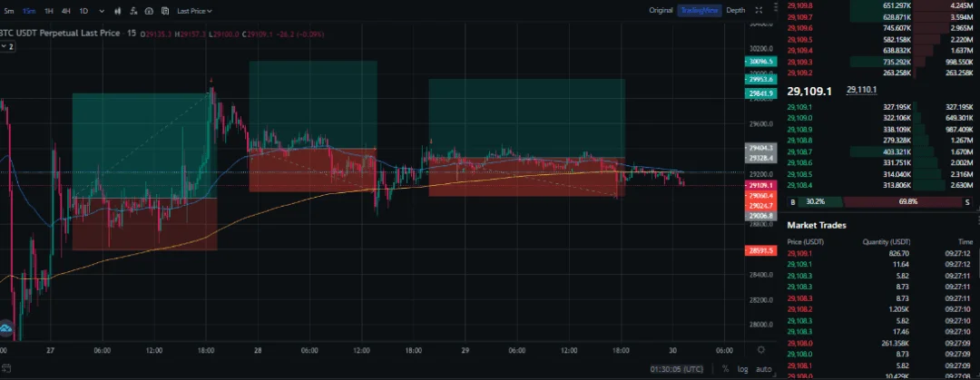Viewport: 980px width, 380px height.
Task: Click the Quantity (USDT) column header
Action: (887, 242)
